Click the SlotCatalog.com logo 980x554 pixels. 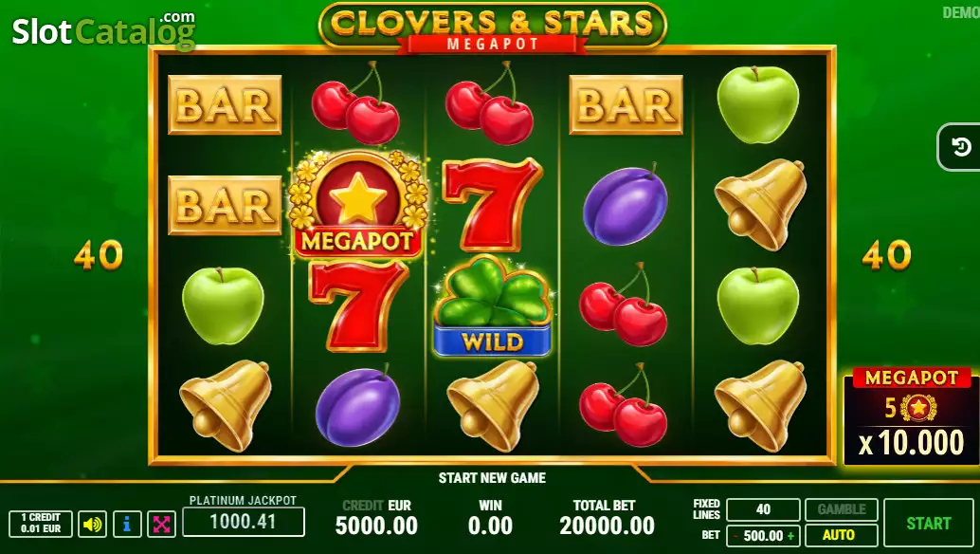(103, 31)
